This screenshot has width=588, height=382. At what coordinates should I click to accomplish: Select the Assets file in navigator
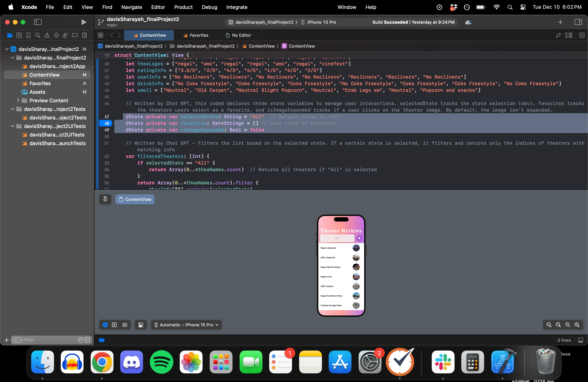(37, 92)
